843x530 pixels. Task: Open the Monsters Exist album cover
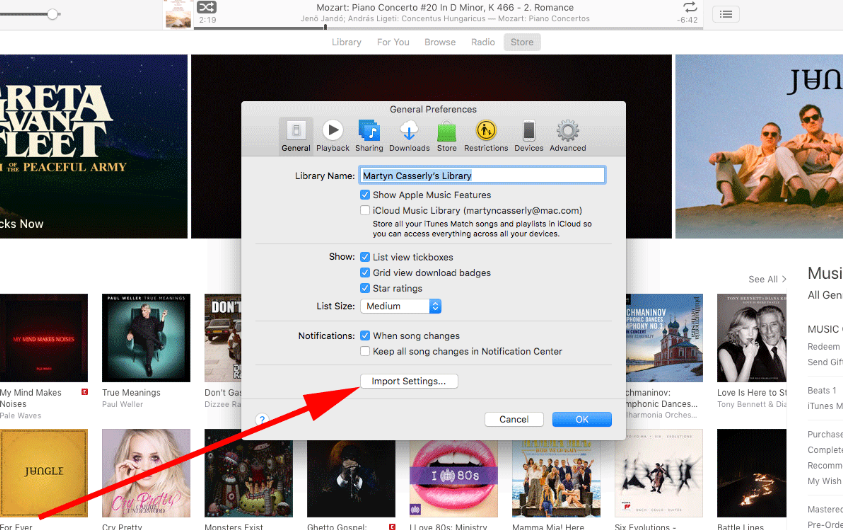[249, 478]
